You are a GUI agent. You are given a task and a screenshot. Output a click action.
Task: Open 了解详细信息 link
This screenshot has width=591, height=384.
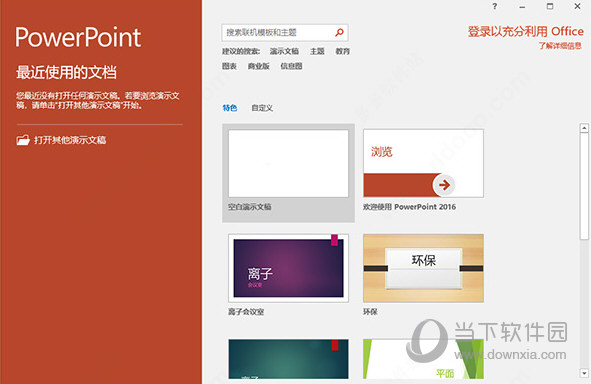click(560, 46)
